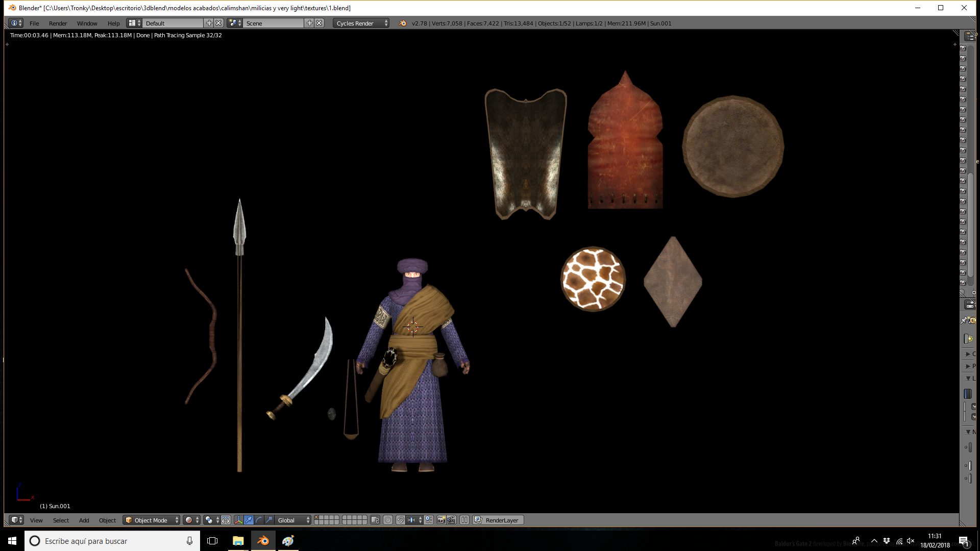This screenshot has height=551, width=980.
Task: Pause the viewport render preview
Action: [x=464, y=520]
